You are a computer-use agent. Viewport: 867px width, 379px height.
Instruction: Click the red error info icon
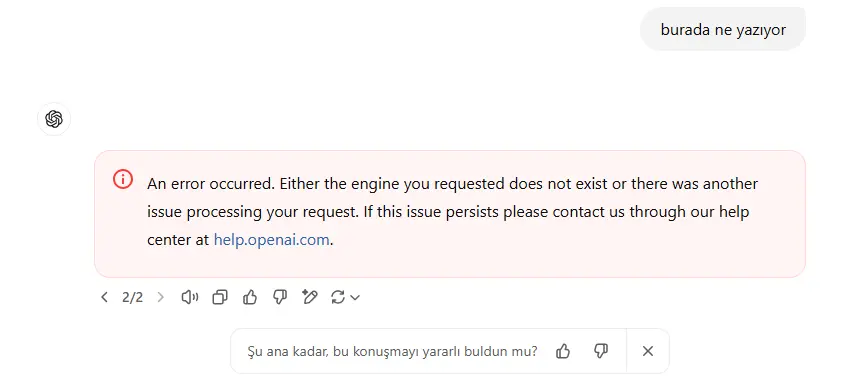123,179
